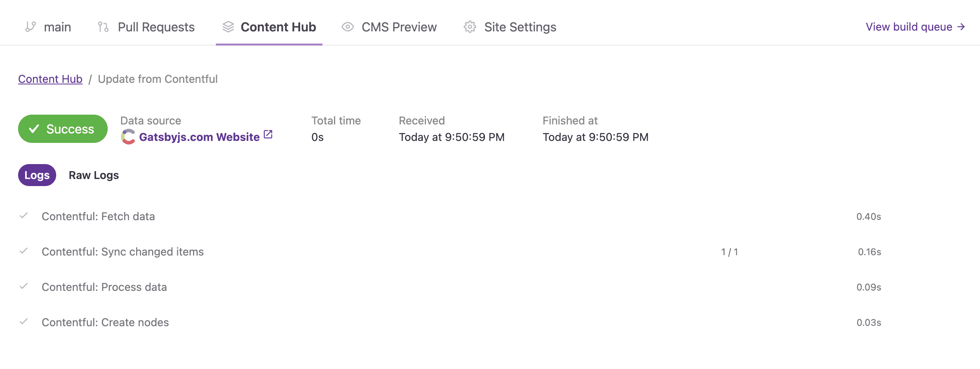
Task: Open the Gatsbyjs.com Website data source link
Action: (x=199, y=137)
